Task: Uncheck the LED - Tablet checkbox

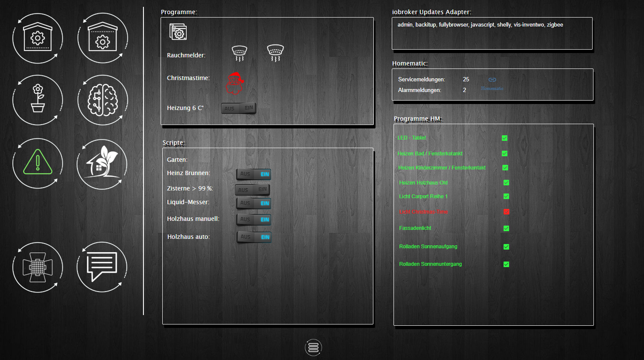Action: tap(504, 138)
